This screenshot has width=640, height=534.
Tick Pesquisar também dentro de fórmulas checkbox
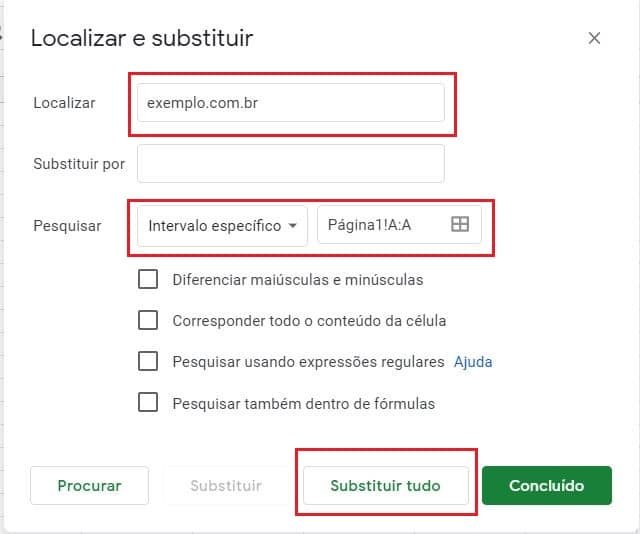(148, 403)
